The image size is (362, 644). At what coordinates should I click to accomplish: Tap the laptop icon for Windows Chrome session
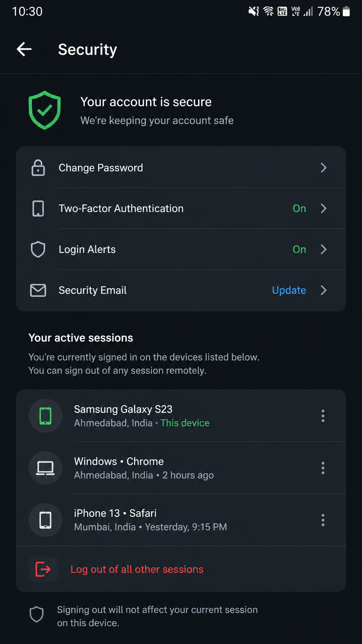tap(45, 468)
